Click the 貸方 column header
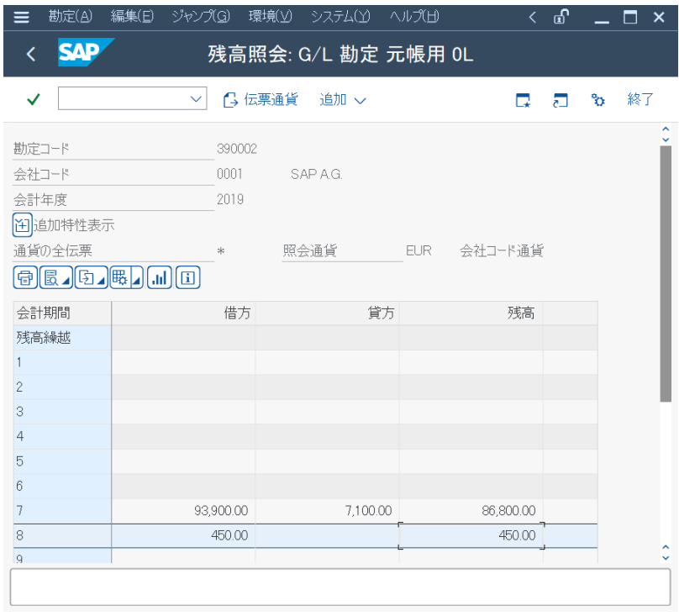 coord(328,313)
